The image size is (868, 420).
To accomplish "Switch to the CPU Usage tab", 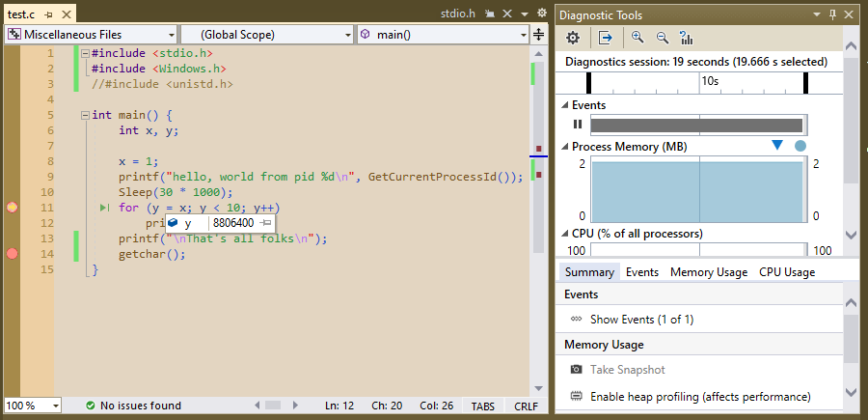I will (x=787, y=272).
